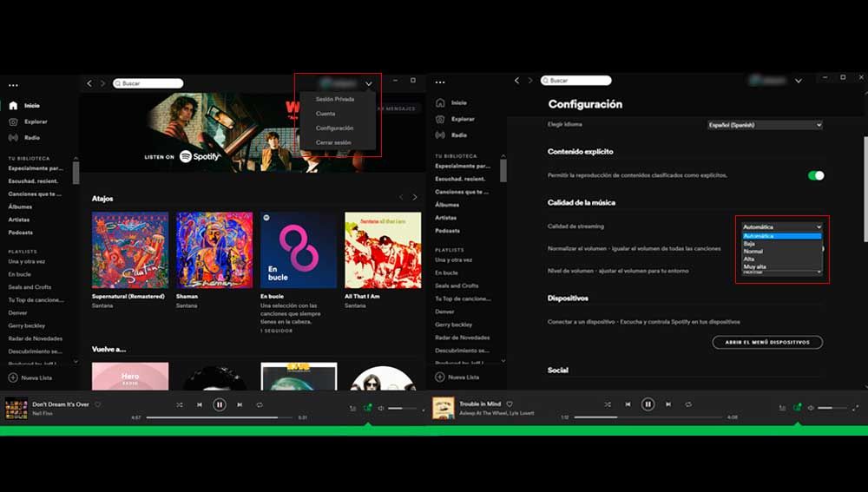Click Buscar search field in left window
Image resolution: width=868 pixels, height=492 pixels.
click(148, 83)
